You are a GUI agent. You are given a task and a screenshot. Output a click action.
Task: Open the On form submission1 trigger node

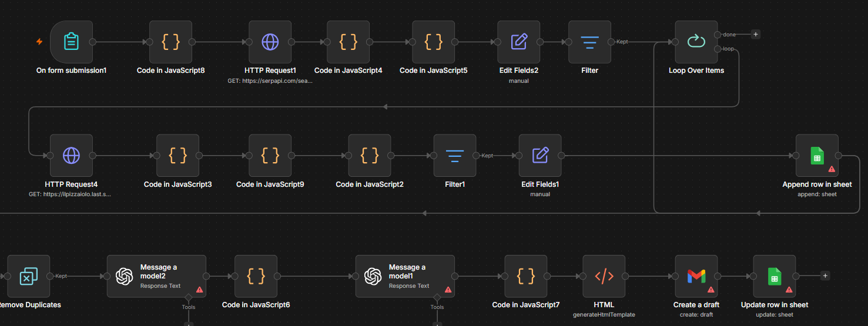[x=72, y=42]
